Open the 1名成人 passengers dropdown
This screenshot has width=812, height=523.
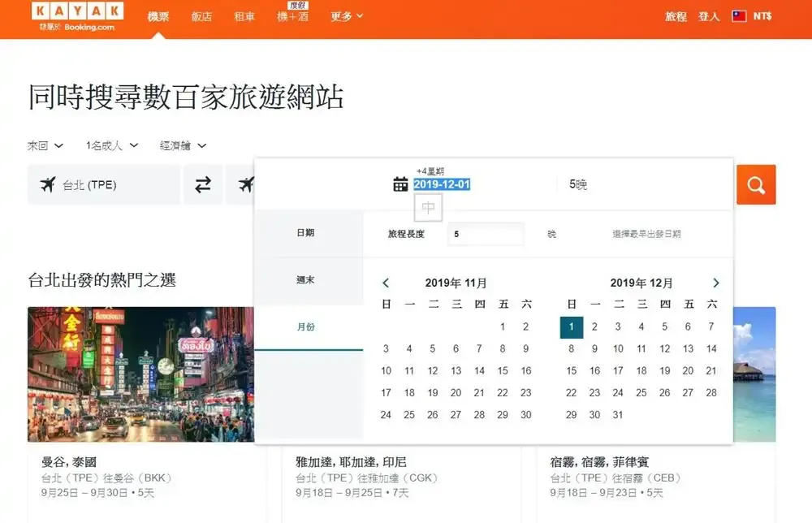click(112, 146)
